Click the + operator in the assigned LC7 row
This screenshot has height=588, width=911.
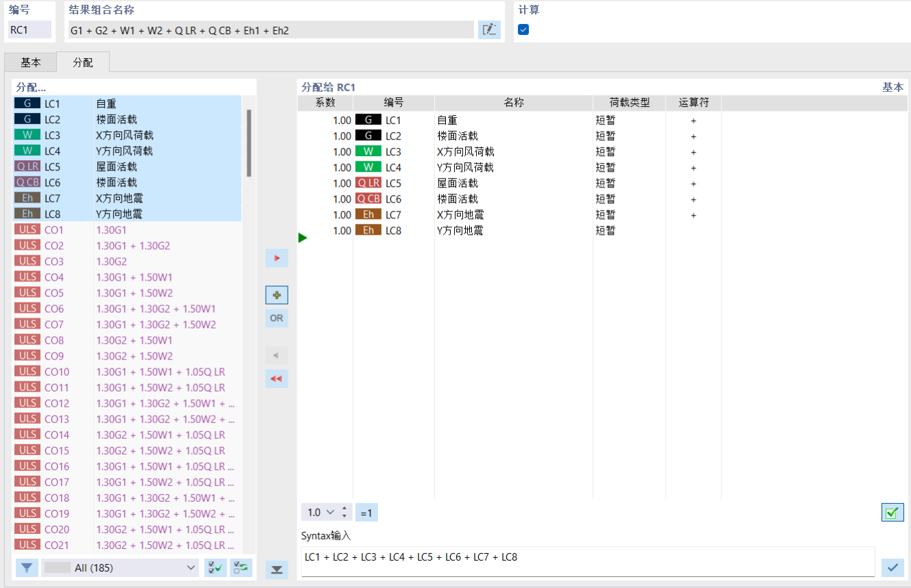point(693,215)
